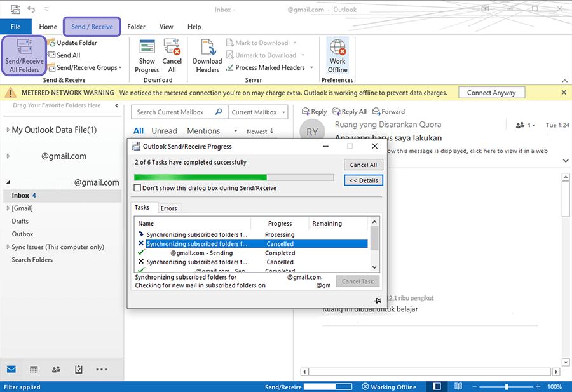Open the Send/Receive Groups dropdown
572x392 pixels.
pyautogui.click(x=85, y=67)
